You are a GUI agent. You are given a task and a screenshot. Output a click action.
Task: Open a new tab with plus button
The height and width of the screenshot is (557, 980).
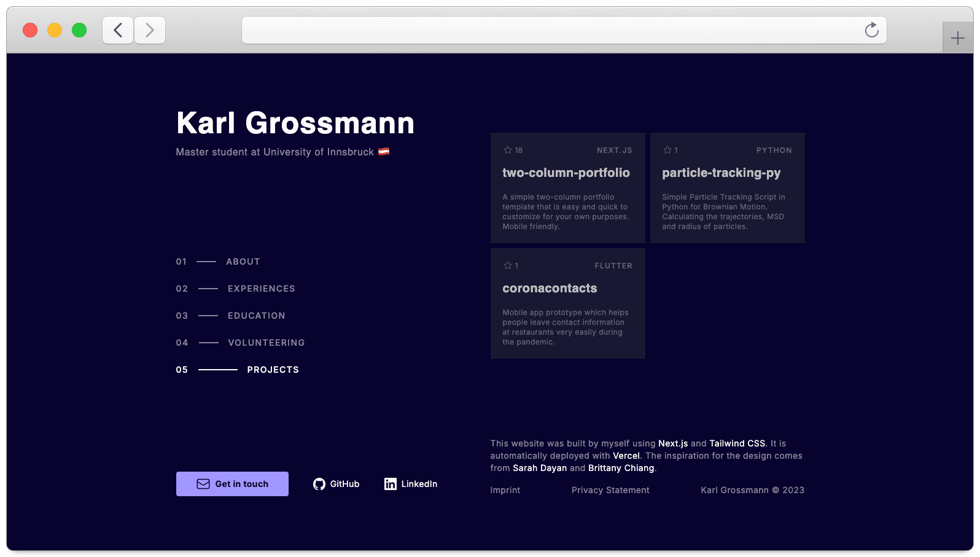[957, 38]
